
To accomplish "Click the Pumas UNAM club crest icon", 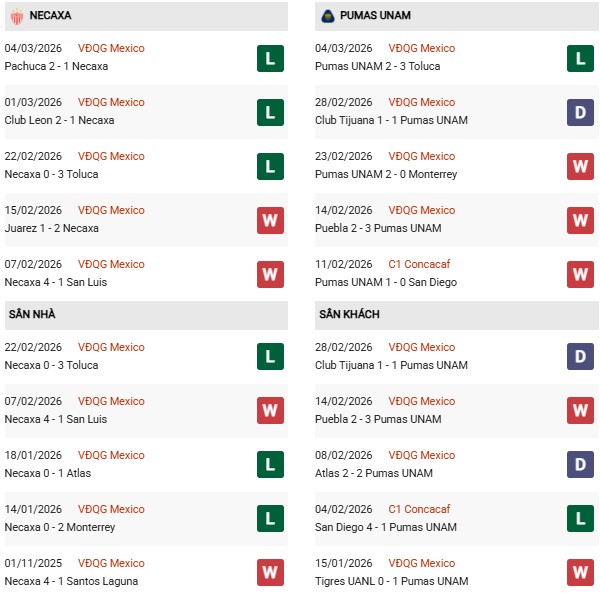I will tap(327, 16).
